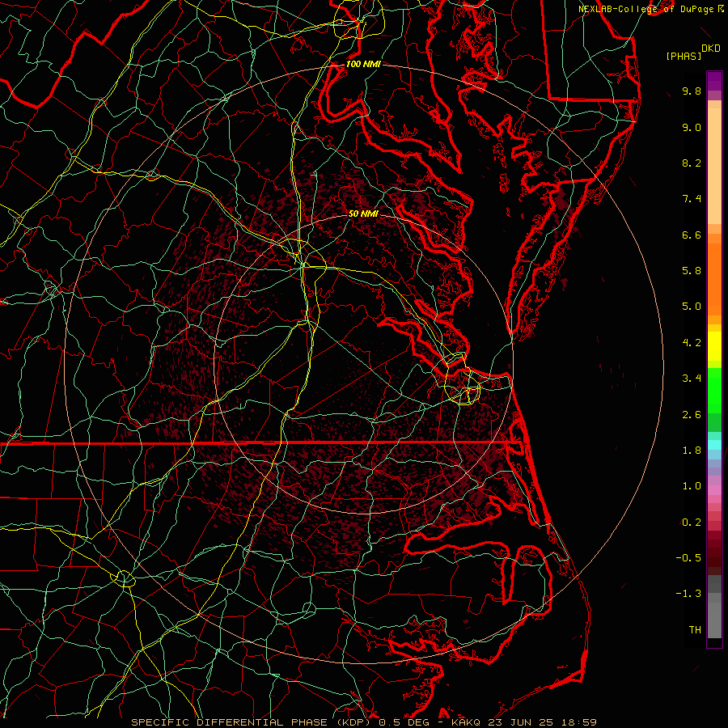Screen dimensions: 728x728
Task: Click the "0.2" scale value
Action: 692,523
